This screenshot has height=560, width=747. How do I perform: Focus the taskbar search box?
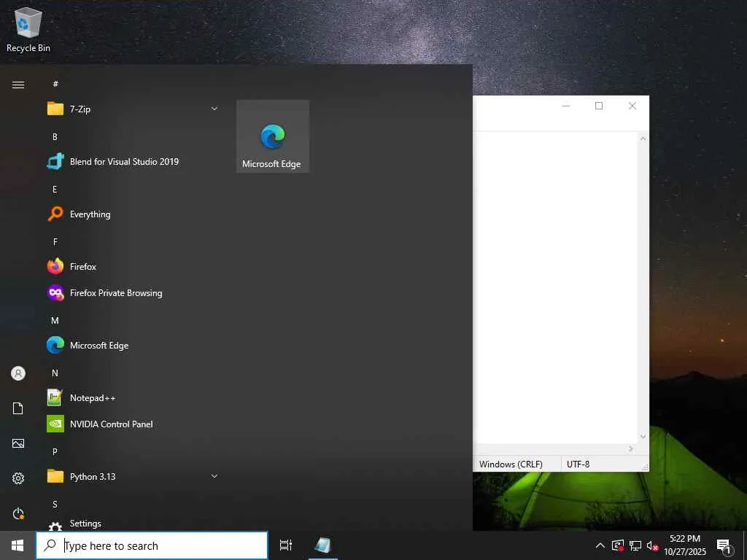[152, 545]
